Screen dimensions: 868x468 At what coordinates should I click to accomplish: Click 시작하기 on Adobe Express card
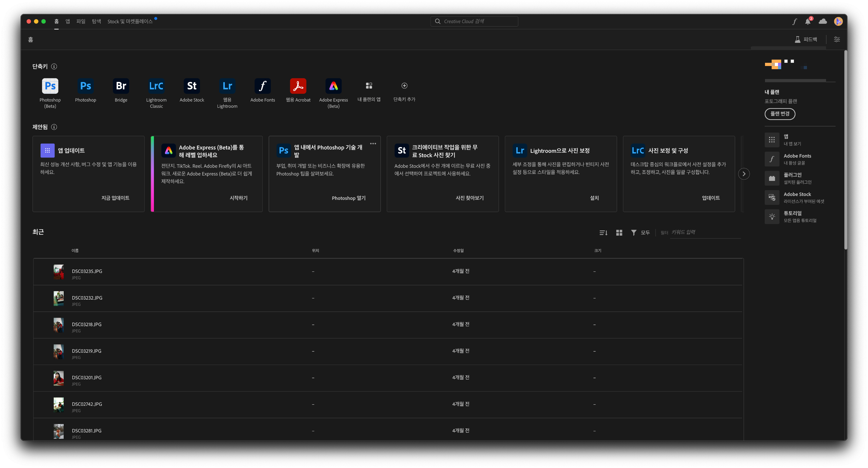coord(239,198)
